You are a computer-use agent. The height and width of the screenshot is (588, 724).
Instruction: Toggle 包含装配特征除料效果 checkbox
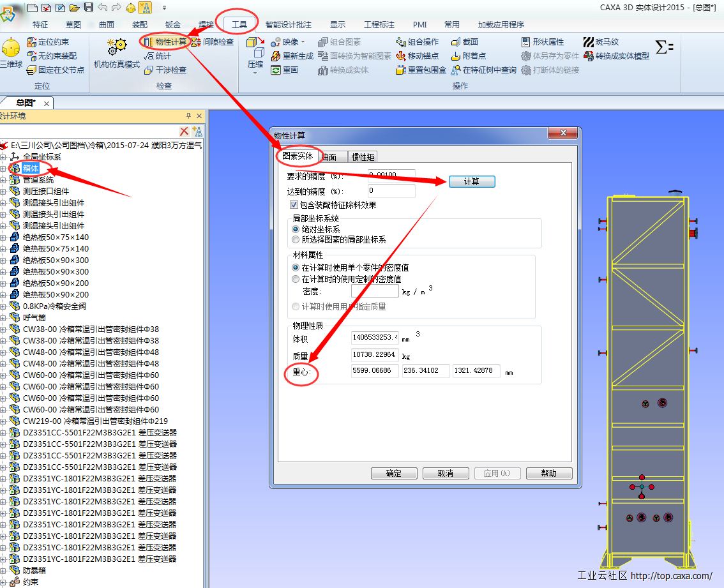pos(294,205)
